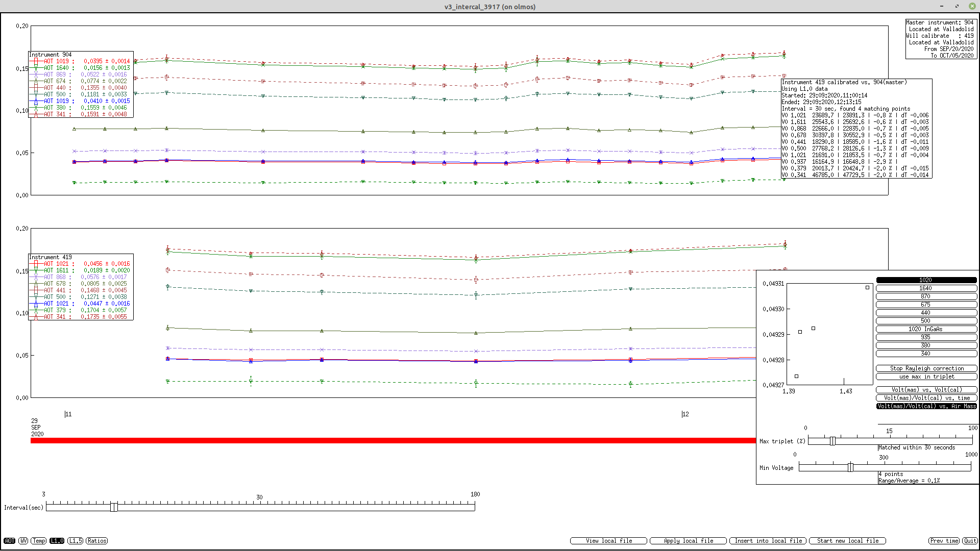Maximize the v3_intercal window
Image resolution: width=980 pixels, height=551 pixels.
pyautogui.click(x=957, y=6)
